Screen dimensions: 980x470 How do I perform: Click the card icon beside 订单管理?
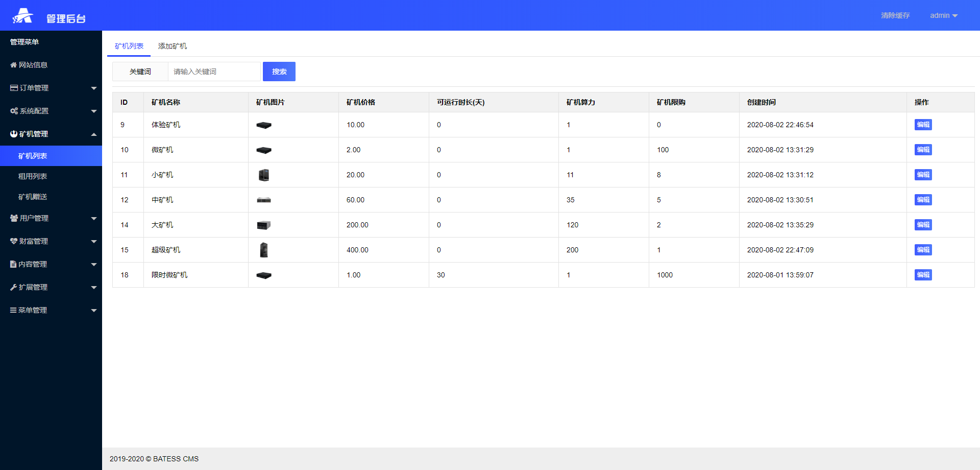point(14,88)
